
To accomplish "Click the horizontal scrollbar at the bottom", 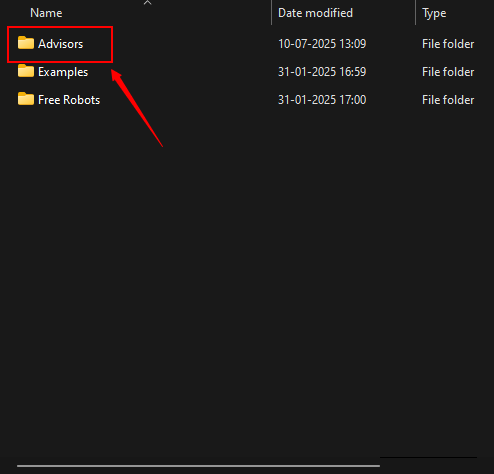I will (x=198, y=466).
